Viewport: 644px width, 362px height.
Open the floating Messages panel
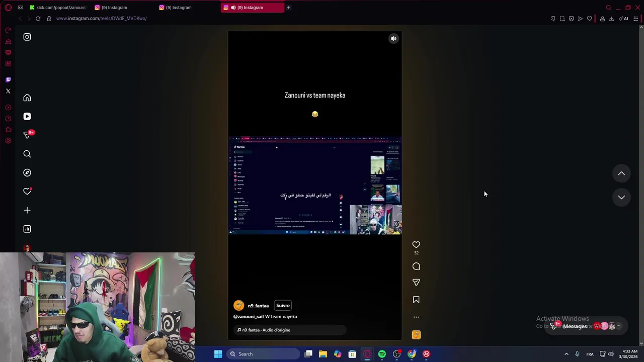pyautogui.click(x=587, y=326)
